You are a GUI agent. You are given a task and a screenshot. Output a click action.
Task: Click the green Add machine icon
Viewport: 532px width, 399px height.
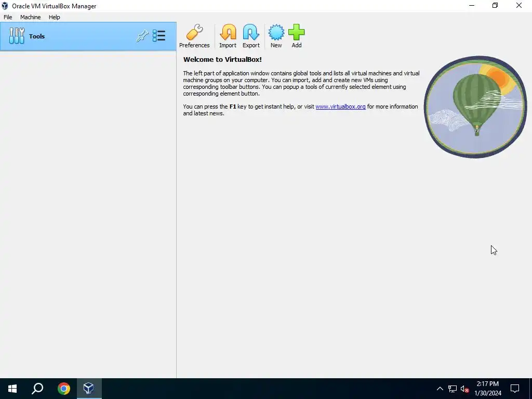coord(297,32)
